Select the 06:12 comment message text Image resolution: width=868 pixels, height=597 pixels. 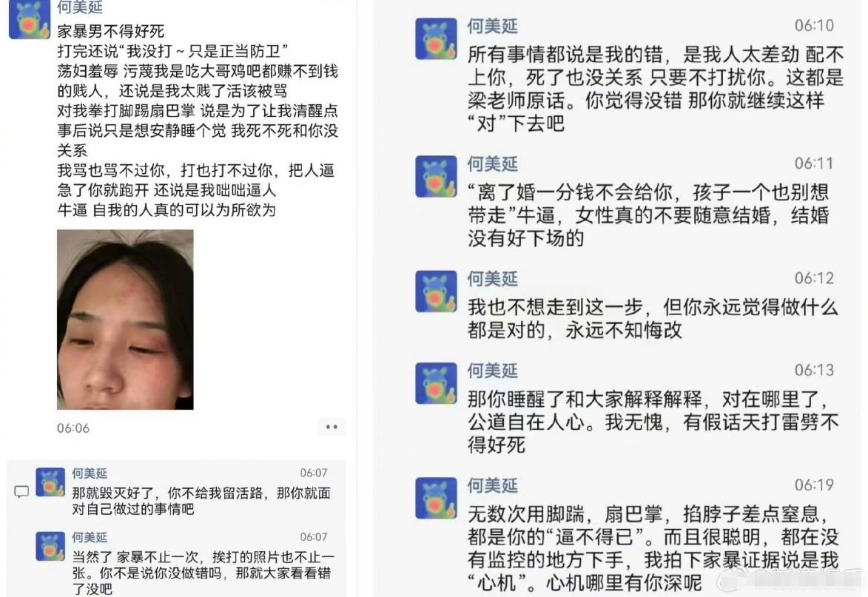point(653,319)
